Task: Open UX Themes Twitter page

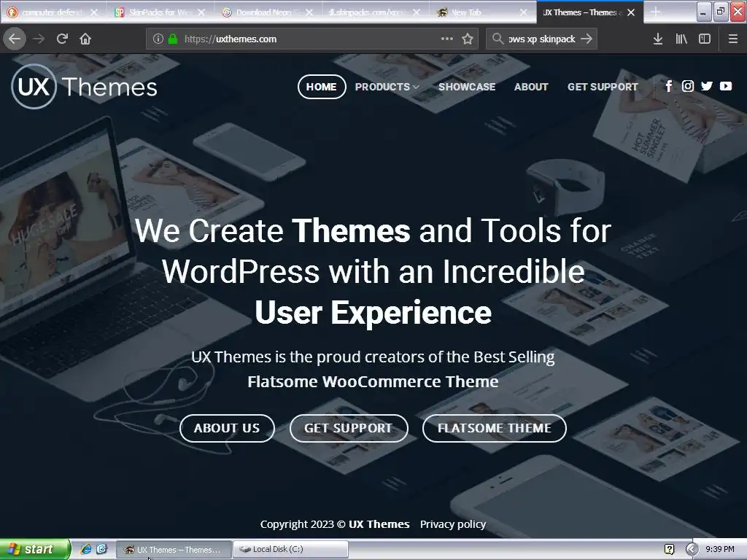Action: (706, 86)
